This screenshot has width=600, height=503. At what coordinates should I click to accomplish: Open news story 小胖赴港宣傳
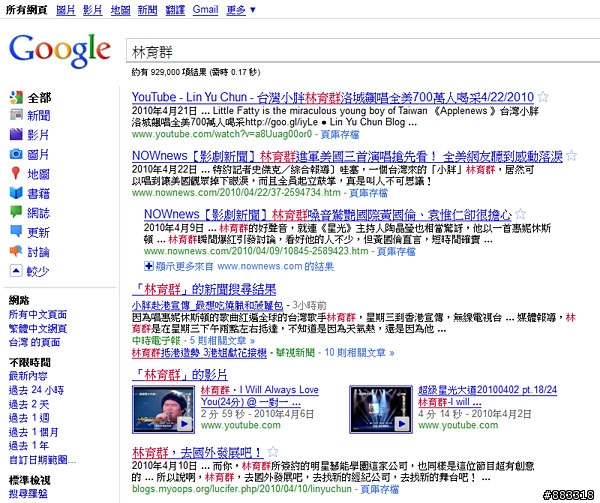pyautogui.click(x=207, y=305)
